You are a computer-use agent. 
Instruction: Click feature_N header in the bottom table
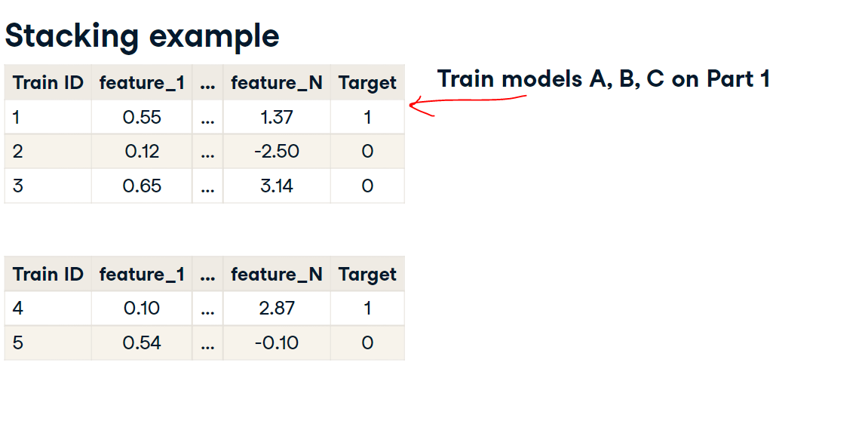click(277, 274)
